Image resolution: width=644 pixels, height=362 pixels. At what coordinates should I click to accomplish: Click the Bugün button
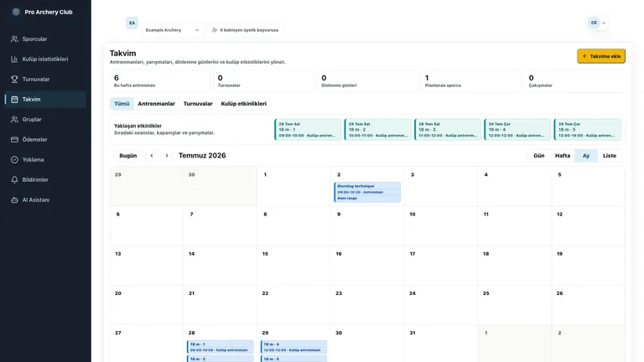[x=128, y=156]
